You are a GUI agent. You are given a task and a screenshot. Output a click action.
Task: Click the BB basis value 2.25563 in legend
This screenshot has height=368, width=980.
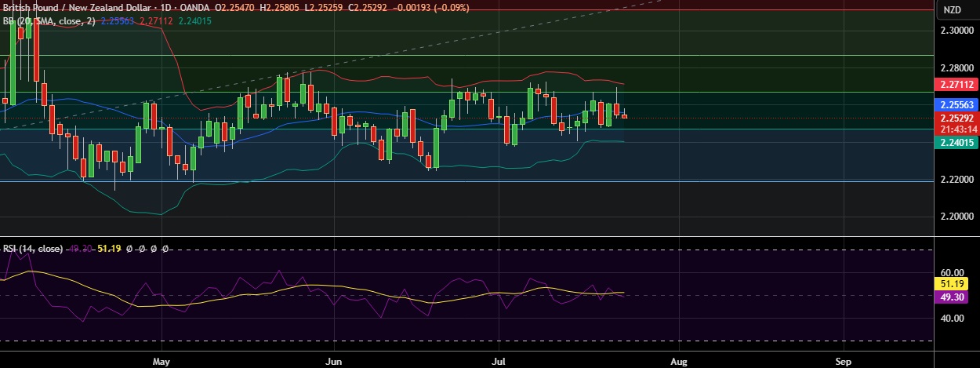[116, 21]
